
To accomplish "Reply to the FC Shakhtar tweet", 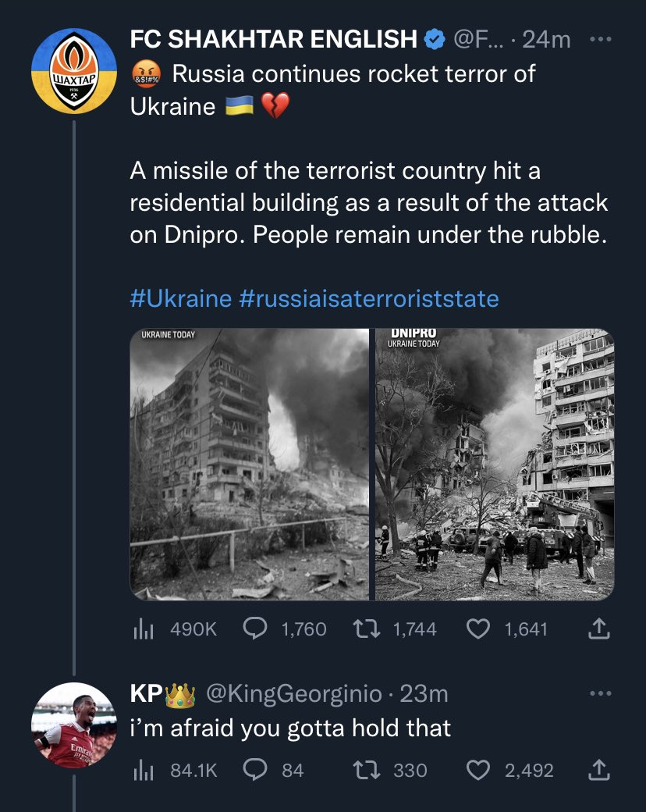I will pos(254,629).
